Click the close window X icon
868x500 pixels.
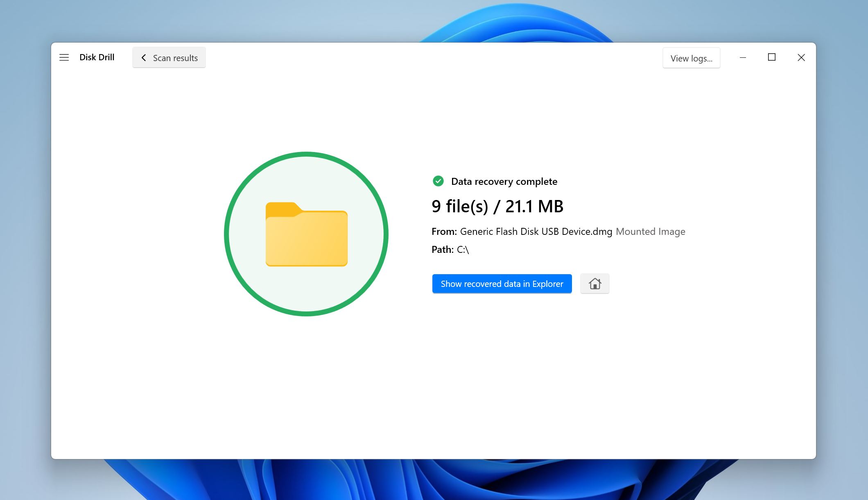point(801,57)
